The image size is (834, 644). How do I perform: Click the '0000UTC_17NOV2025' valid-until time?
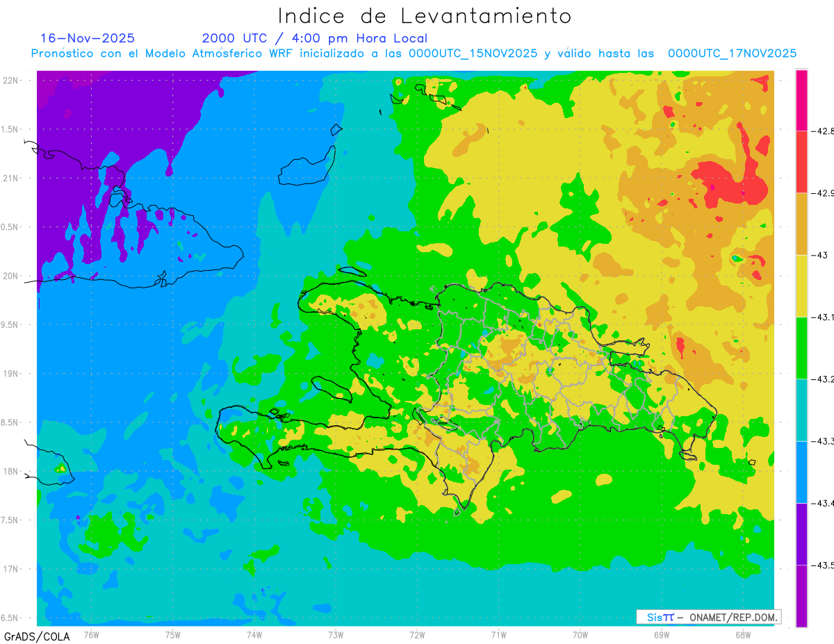[x=733, y=53]
